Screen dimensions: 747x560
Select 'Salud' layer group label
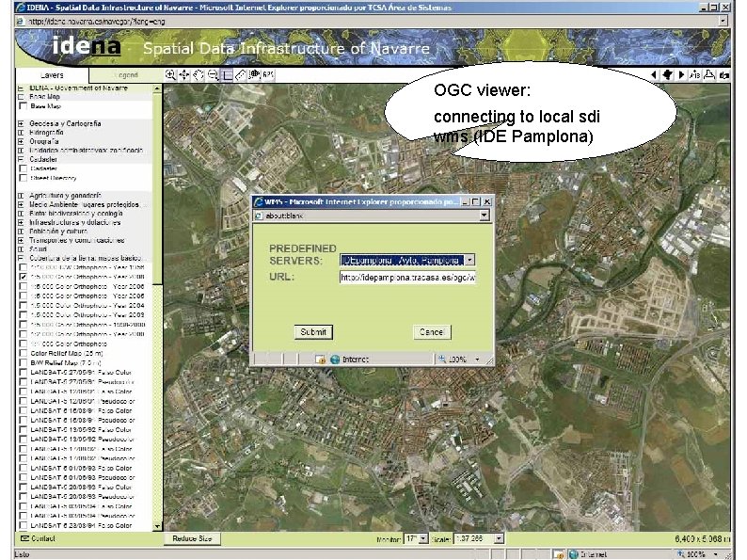(39, 248)
